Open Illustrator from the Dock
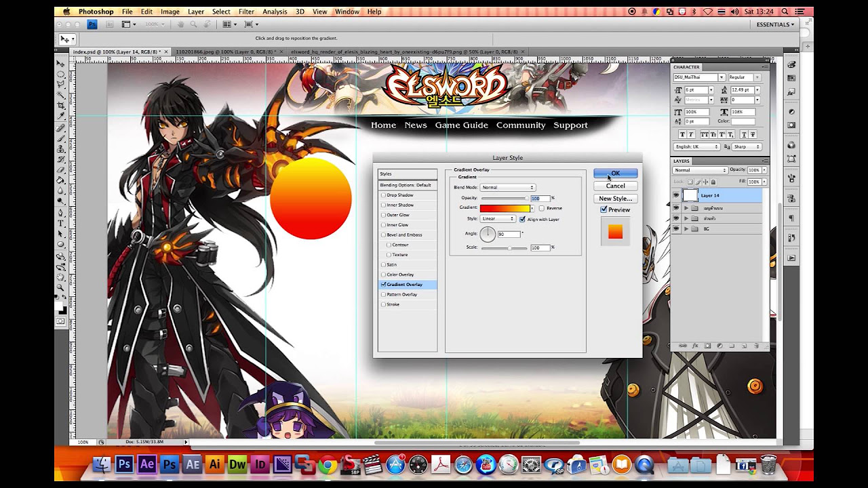Image resolution: width=868 pixels, height=488 pixels. point(215,464)
